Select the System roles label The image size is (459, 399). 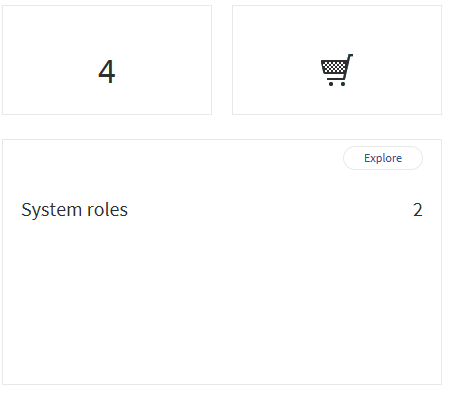[74, 210]
